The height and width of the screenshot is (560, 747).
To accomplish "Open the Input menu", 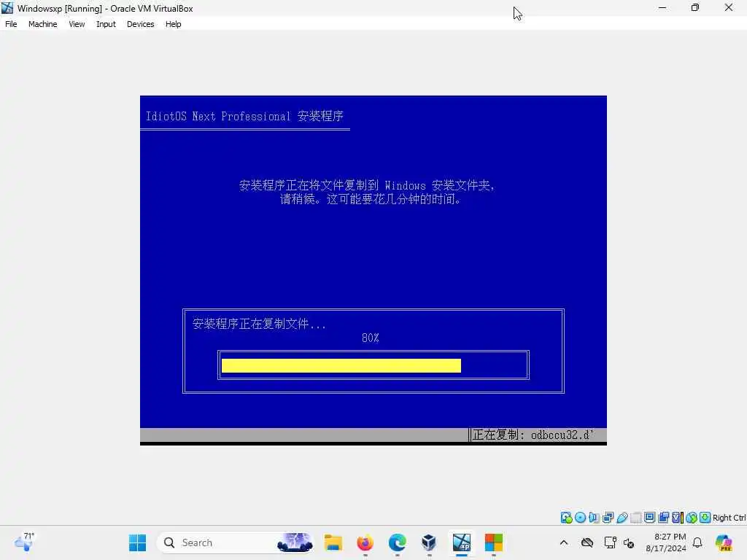I will [x=106, y=24].
